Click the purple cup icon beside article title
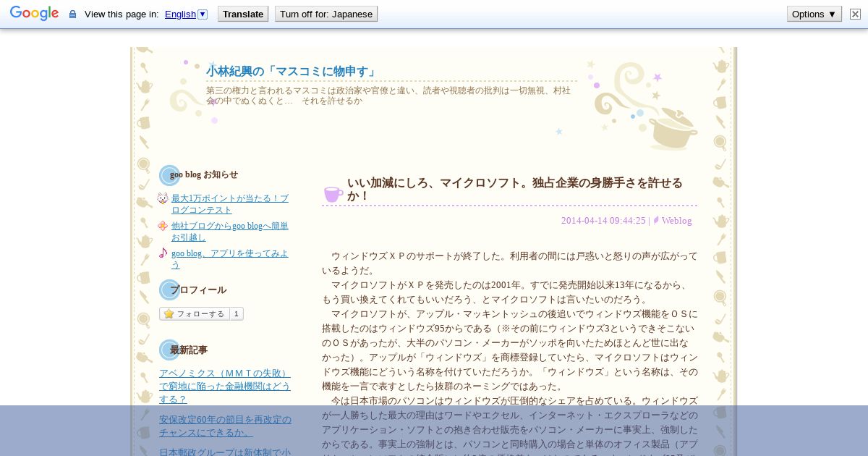Screen dimensions: 868x456 [x=333, y=193]
